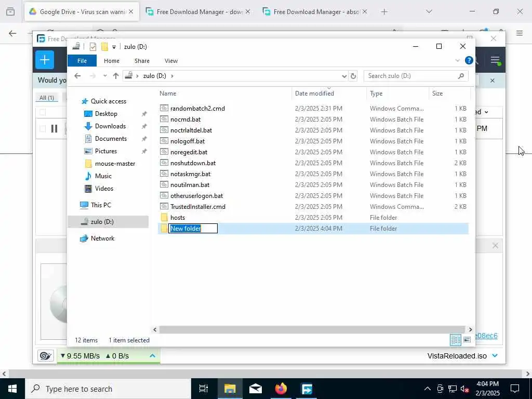Image resolution: width=532 pixels, height=399 pixels.
Task: Click the Firefox browser back arrow
Action: click(12, 33)
